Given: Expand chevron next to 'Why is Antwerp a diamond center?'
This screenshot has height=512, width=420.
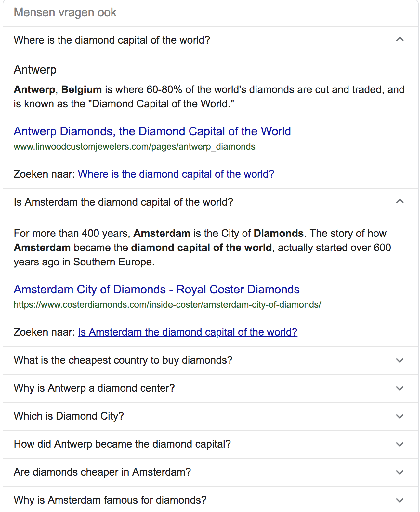Looking at the screenshot, I should (x=400, y=388).
